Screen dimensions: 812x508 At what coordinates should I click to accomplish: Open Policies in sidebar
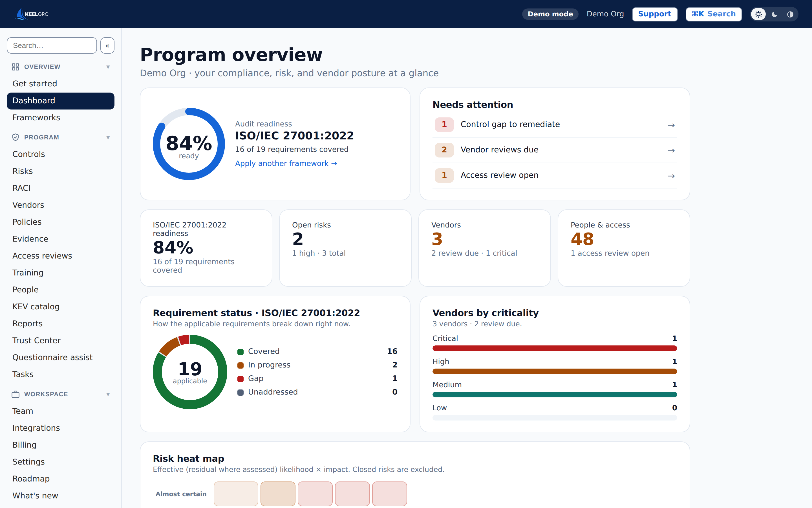pos(60,222)
